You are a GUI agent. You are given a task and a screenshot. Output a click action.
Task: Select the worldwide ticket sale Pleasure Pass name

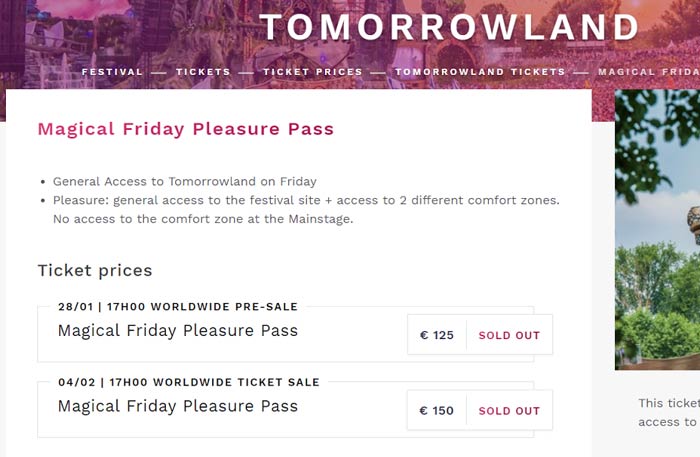177,406
